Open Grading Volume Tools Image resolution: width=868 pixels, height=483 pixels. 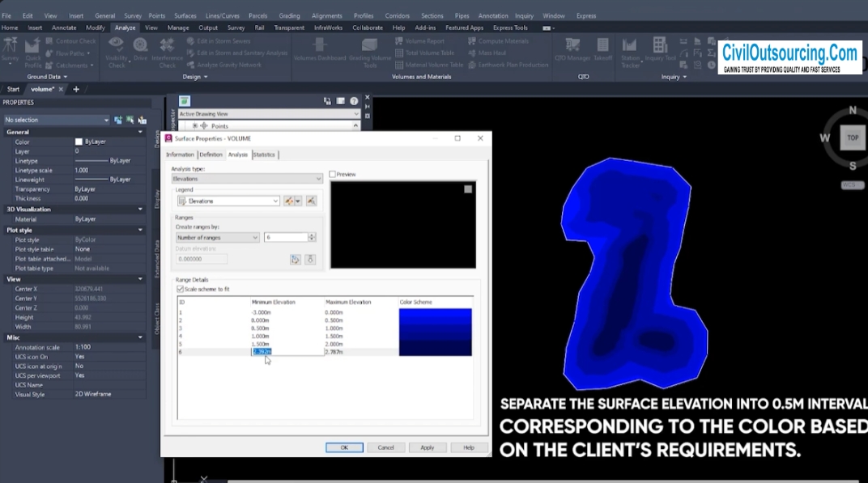click(370, 53)
